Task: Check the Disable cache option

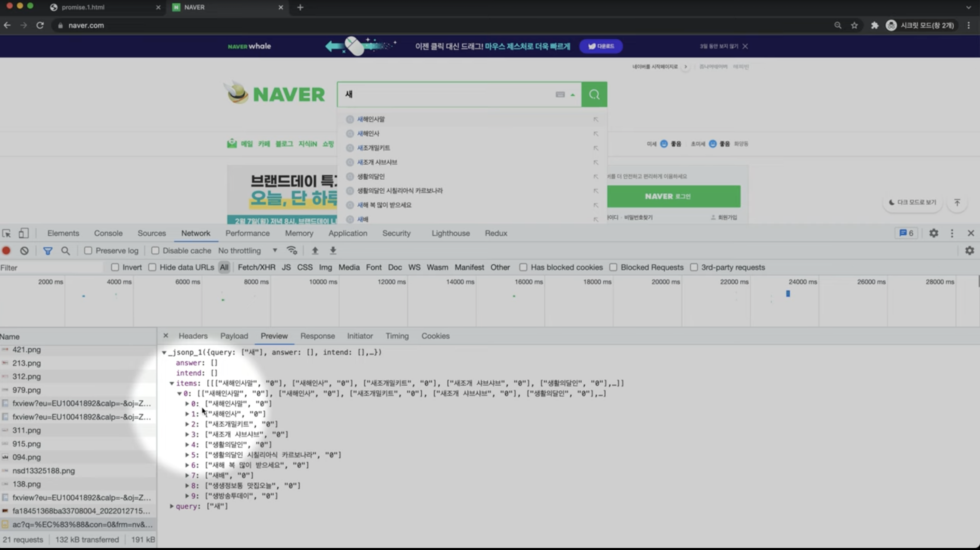Action: pos(155,251)
